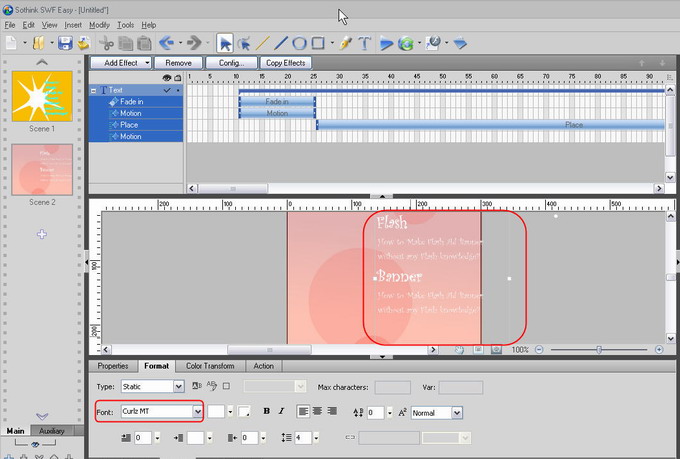This screenshot has width=680, height=459.
Task: Preview movie with the blue play icon
Action: (386, 43)
